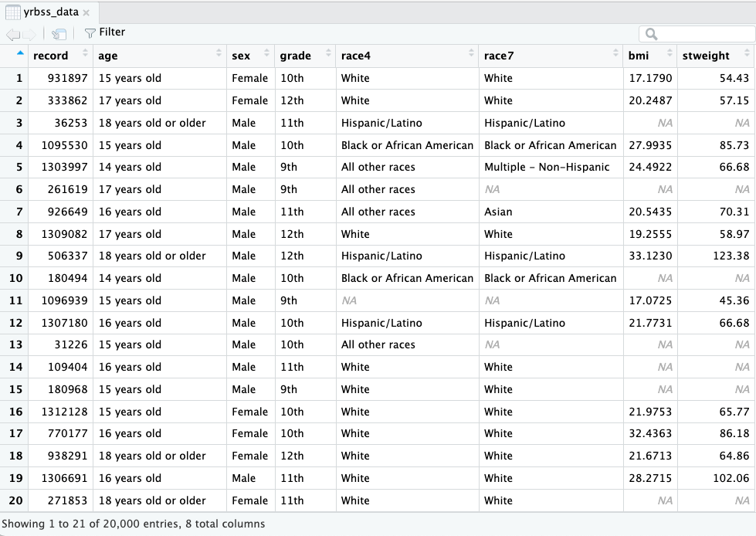Select row number 9 in the table
This screenshot has width=756, height=536.
click(x=15, y=256)
